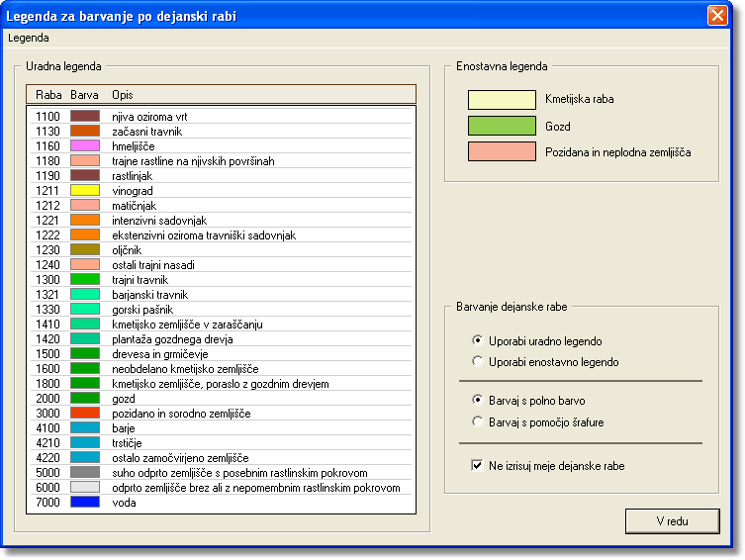Click the olive oljčnik color swatch
This screenshot has height=560, width=745.
[85, 249]
